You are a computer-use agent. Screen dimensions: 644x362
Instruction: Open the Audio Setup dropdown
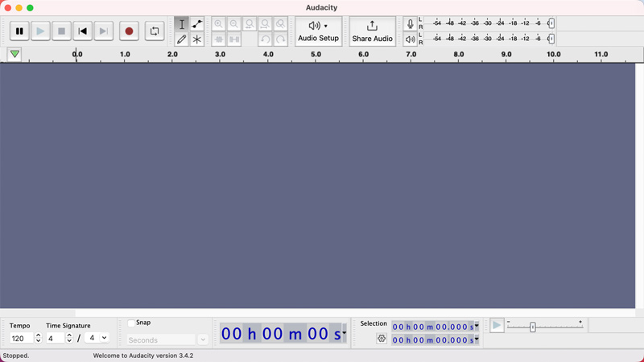[x=318, y=31]
